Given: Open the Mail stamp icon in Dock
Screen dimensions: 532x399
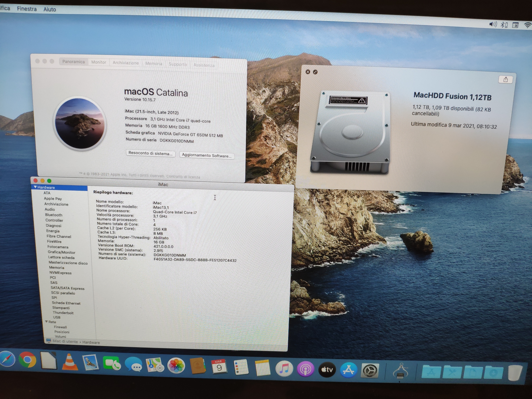Looking at the screenshot, I should (90, 362).
